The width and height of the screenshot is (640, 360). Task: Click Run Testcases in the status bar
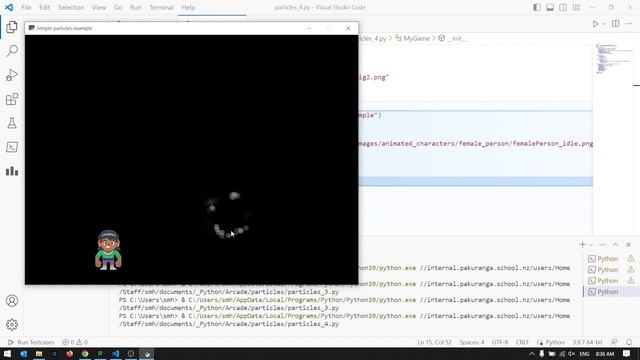coord(31,342)
